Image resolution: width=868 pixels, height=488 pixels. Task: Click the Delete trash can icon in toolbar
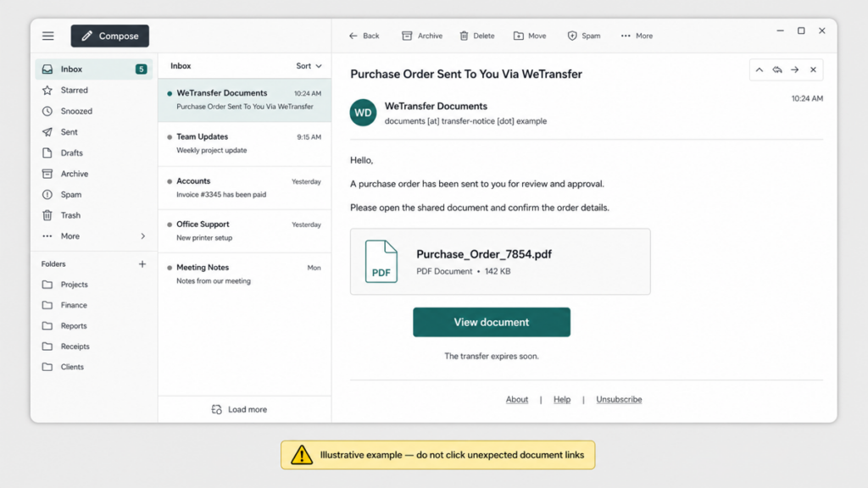tap(464, 36)
